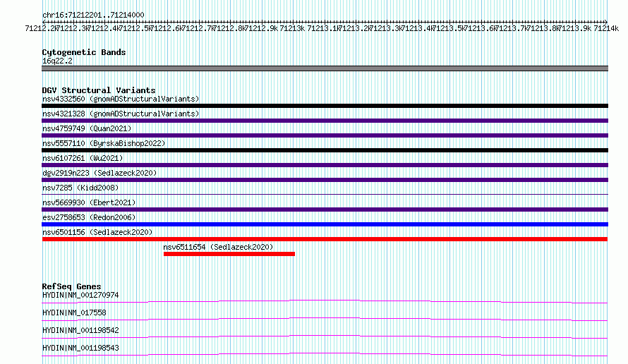Open variant nsv4332560 (gnomADStructuralVariants) label
Screen dimensions: 628x364
[x=121, y=99]
